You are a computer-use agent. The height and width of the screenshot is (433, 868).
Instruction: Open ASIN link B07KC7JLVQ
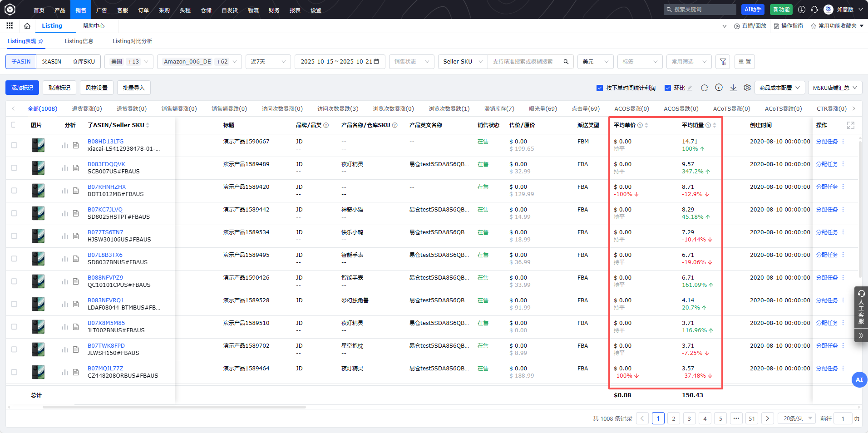pos(105,210)
